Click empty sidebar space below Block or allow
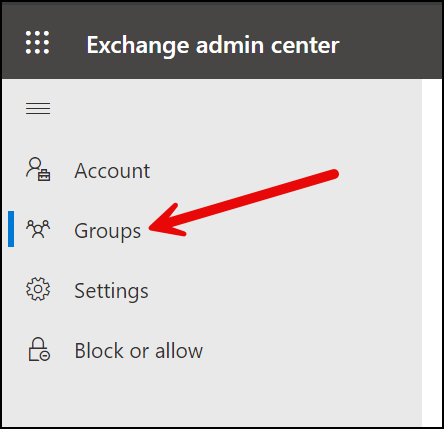444x429 pixels. [212, 393]
